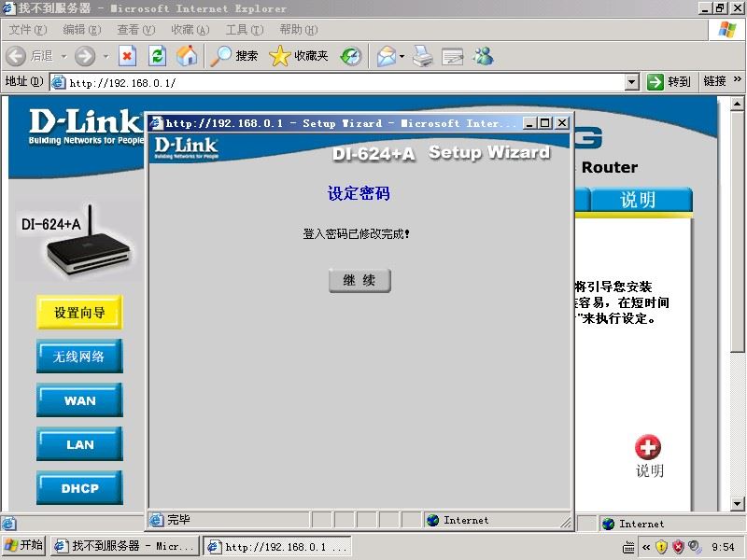Click the 继续 continue button

359,281
